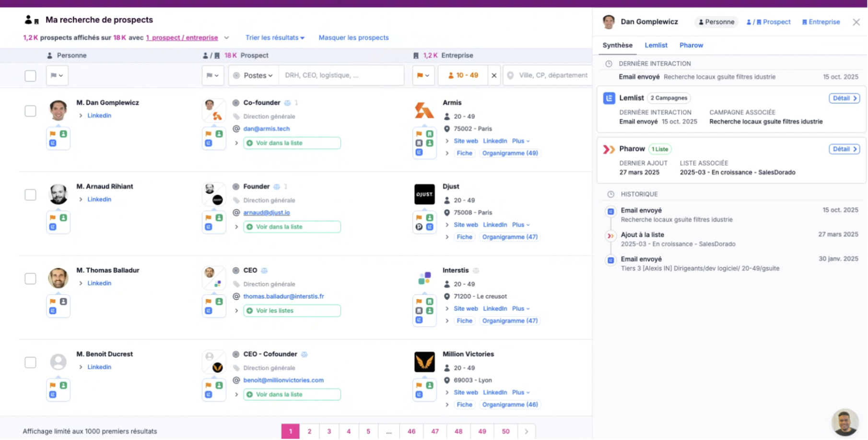868x440 pixels.
Task: Click plus icon in Voir les listes
Action: pos(249,311)
